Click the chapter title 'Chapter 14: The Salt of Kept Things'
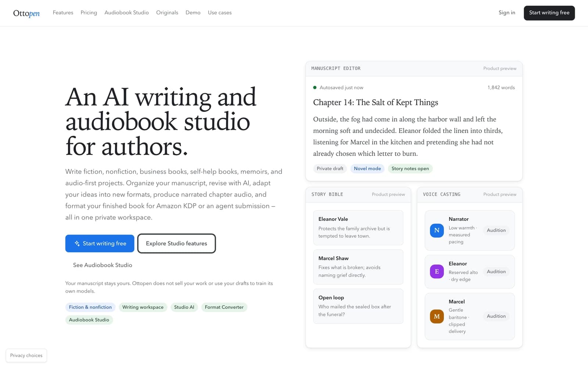The image size is (588, 368). [376, 102]
